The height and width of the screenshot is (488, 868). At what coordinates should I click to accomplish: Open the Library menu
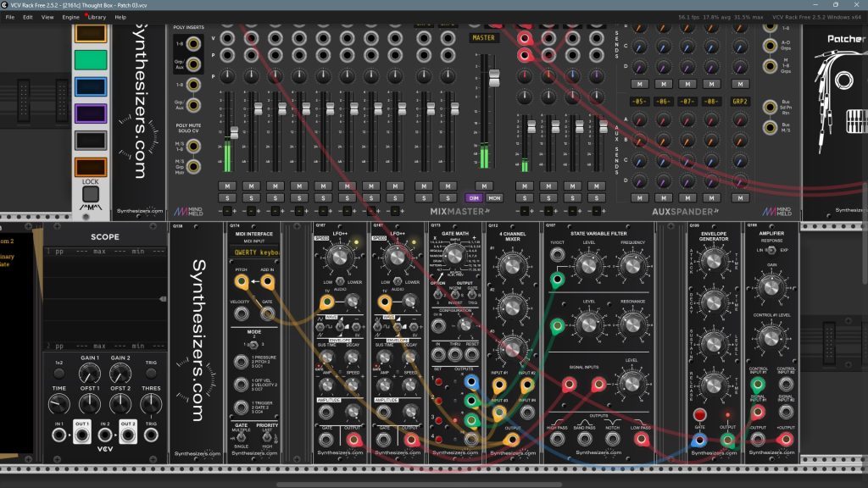tap(97, 17)
